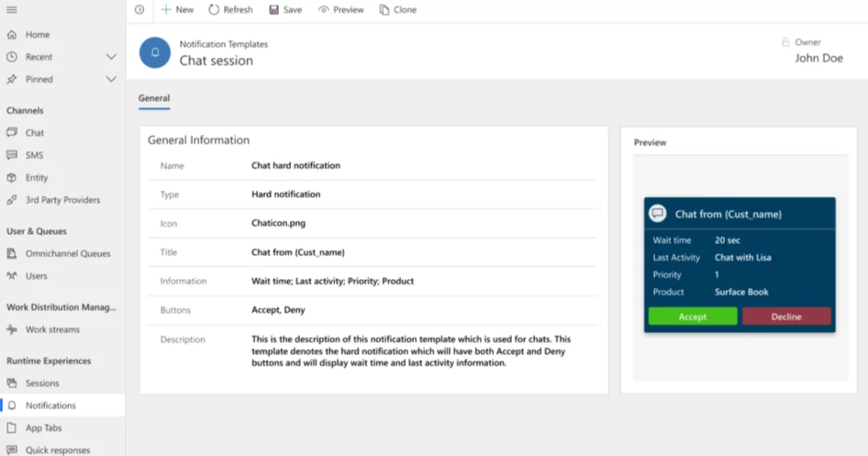
Task: Click the Pinned pushpin icon
Action: (12, 79)
